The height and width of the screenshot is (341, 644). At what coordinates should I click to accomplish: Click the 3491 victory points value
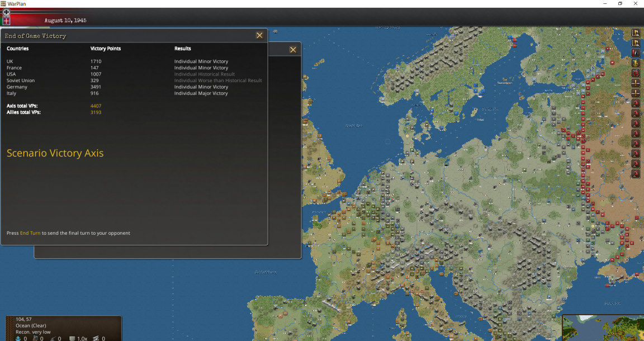(x=96, y=87)
